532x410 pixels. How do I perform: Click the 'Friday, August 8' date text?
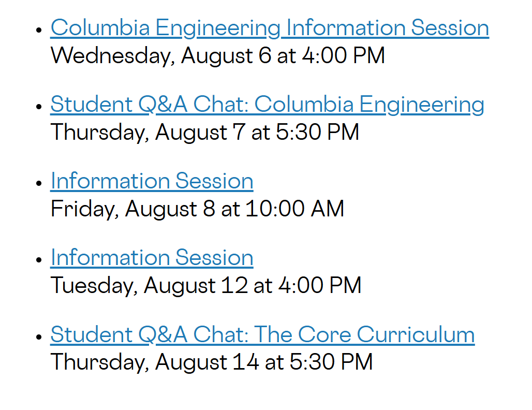pos(133,209)
